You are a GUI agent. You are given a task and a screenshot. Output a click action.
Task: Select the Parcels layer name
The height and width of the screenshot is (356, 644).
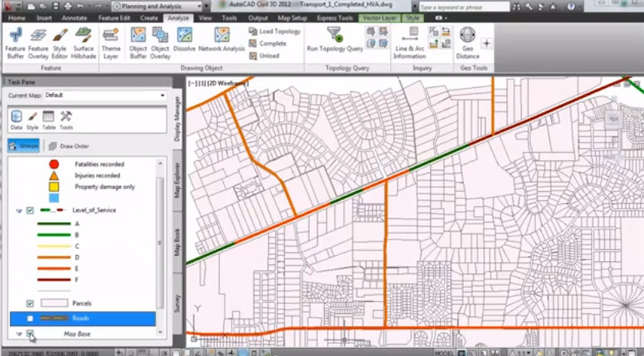click(82, 303)
